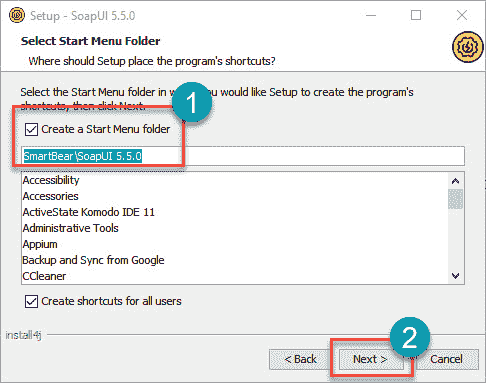Toggle Create shortcuts for all users
Image resolution: width=486 pixels, height=383 pixels.
pos(31,301)
